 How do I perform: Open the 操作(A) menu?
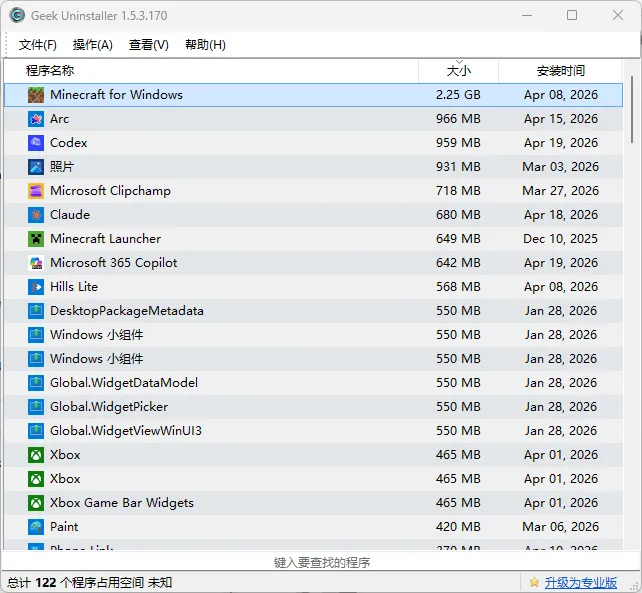tap(93, 45)
